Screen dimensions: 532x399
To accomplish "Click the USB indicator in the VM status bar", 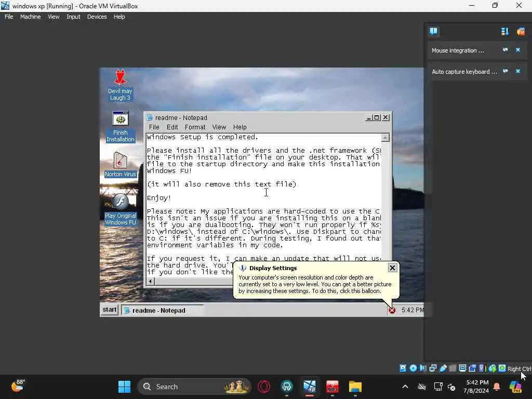I will click(x=443, y=368).
